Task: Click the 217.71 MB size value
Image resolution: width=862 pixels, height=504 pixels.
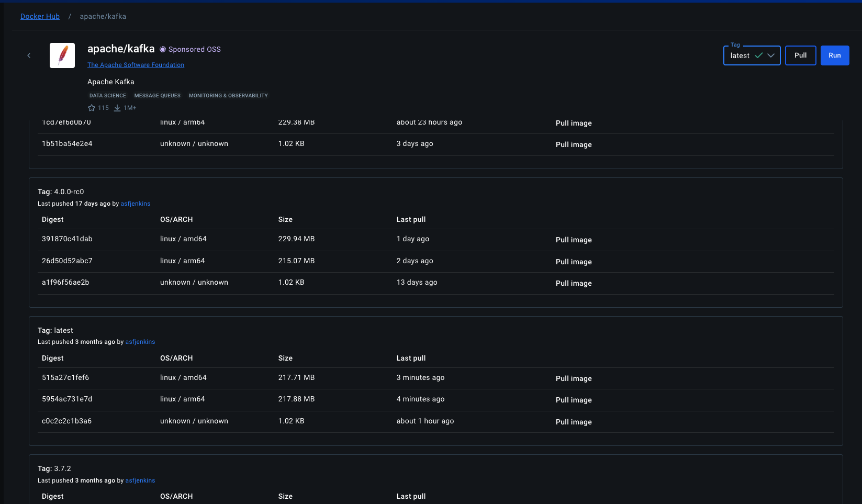Action: pyautogui.click(x=296, y=377)
